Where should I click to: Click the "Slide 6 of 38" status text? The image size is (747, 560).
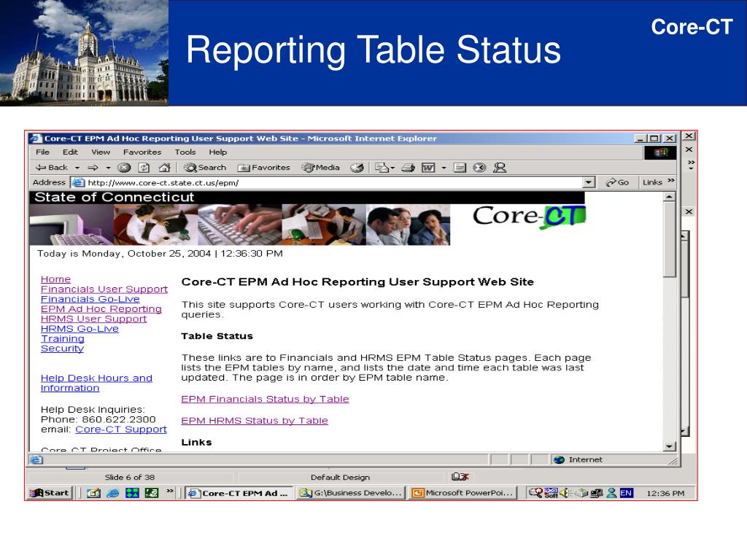pyautogui.click(x=130, y=477)
